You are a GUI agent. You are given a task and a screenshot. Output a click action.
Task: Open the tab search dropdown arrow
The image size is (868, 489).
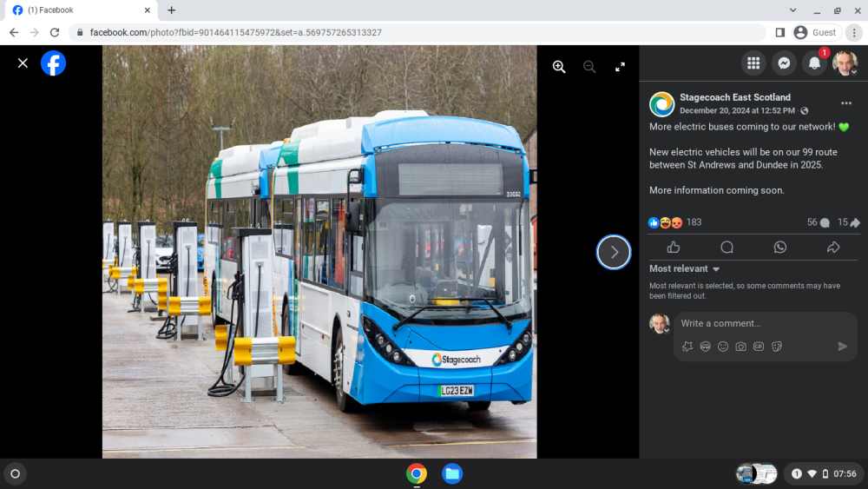pyautogui.click(x=792, y=10)
